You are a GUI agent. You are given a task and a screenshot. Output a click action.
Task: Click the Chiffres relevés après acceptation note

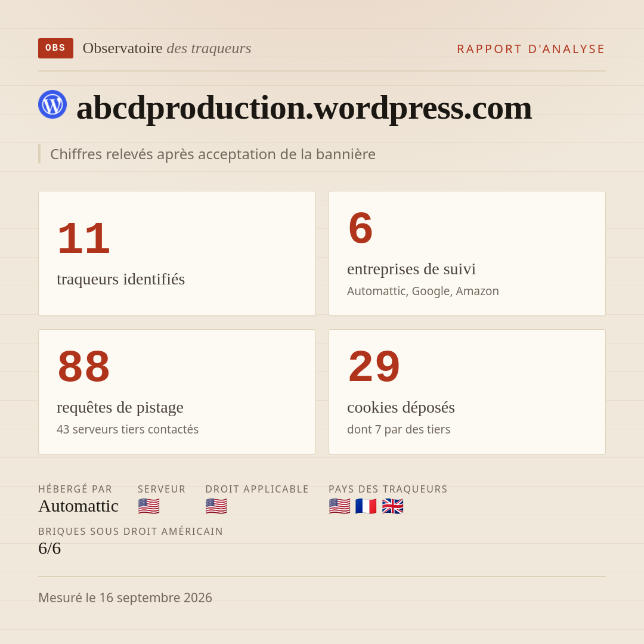(x=213, y=154)
